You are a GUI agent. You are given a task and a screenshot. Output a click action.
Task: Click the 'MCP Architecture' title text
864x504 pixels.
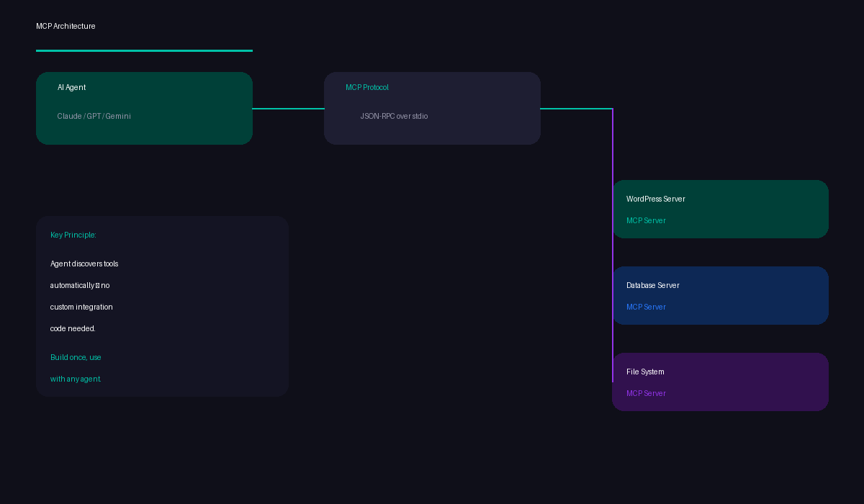[x=66, y=27]
